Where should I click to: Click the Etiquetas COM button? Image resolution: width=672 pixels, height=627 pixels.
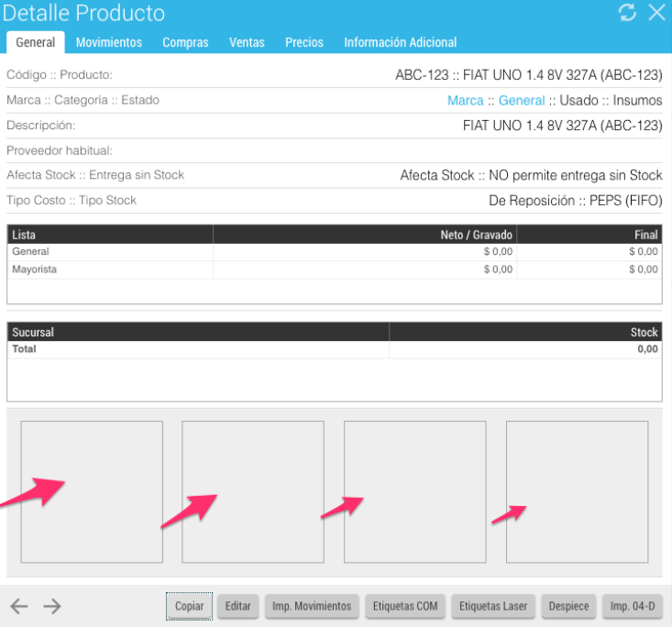[405, 606]
